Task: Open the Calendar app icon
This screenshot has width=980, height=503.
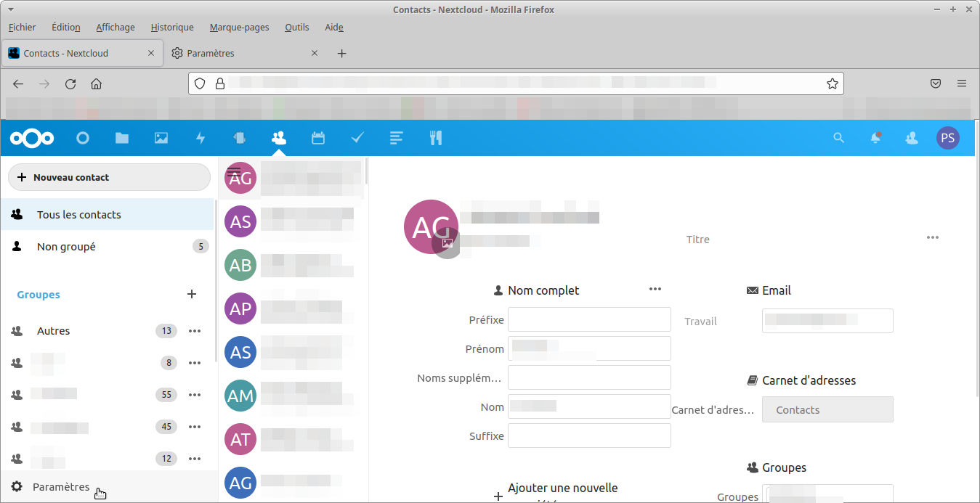Action: (x=317, y=138)
